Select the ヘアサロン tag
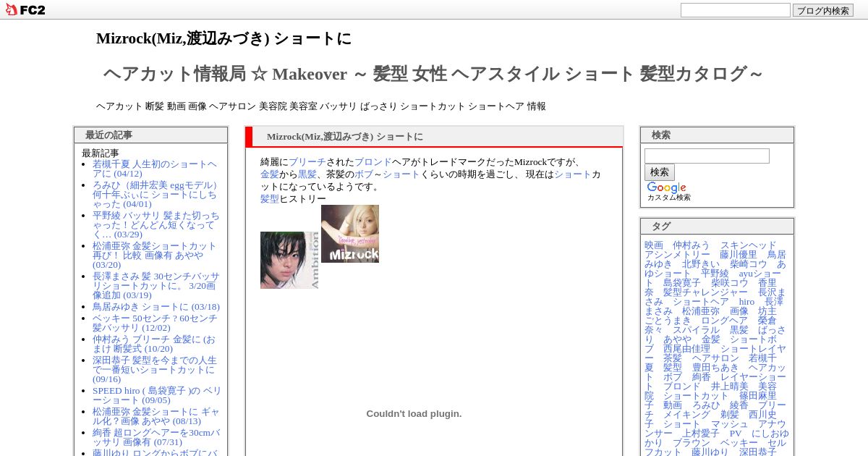The width and height of the screenshot is (868, 456). click(715, 358)
